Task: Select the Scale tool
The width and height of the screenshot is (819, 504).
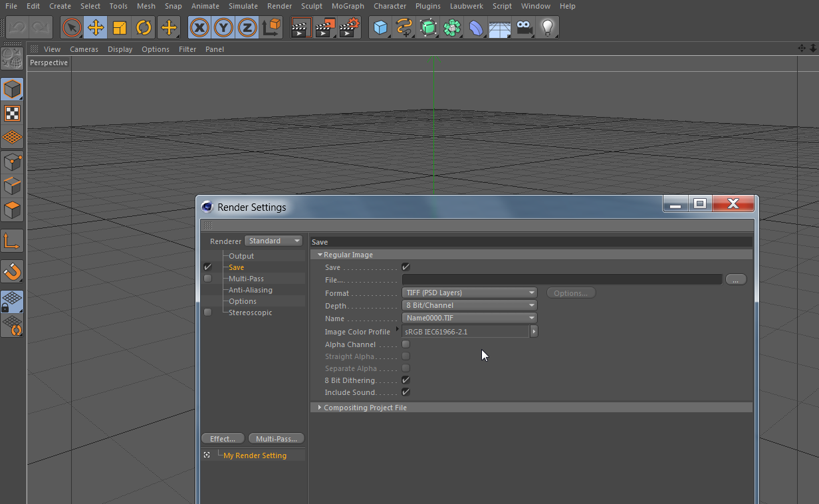Action: [120, 28]
